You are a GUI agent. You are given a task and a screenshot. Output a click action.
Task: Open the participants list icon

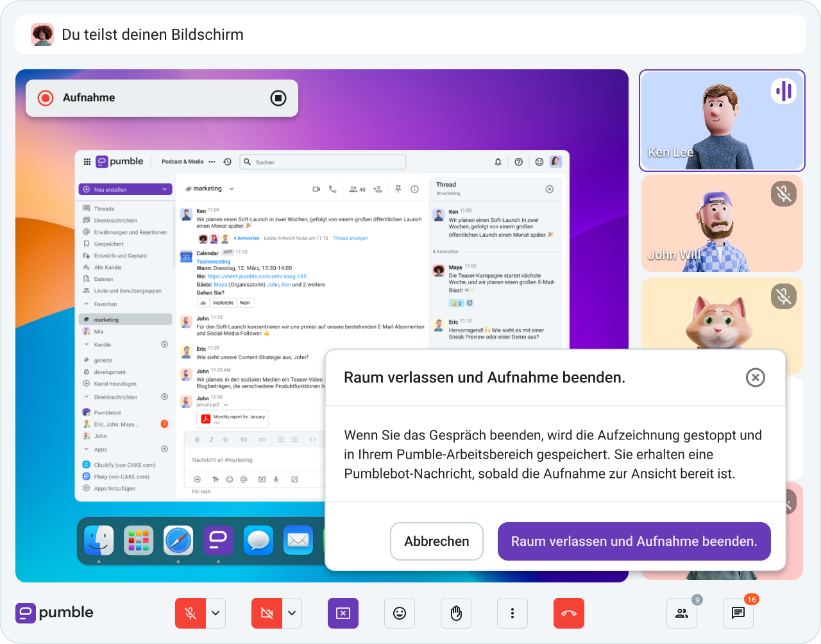(x=681, y=613)
